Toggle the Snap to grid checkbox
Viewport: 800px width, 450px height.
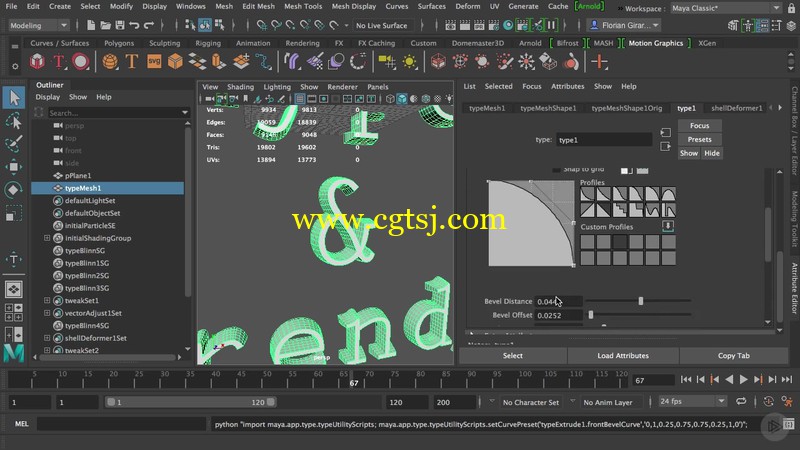point(556,170)
